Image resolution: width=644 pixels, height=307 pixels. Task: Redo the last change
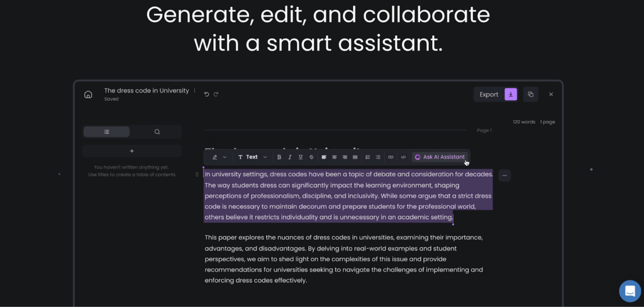pos(216,94)
